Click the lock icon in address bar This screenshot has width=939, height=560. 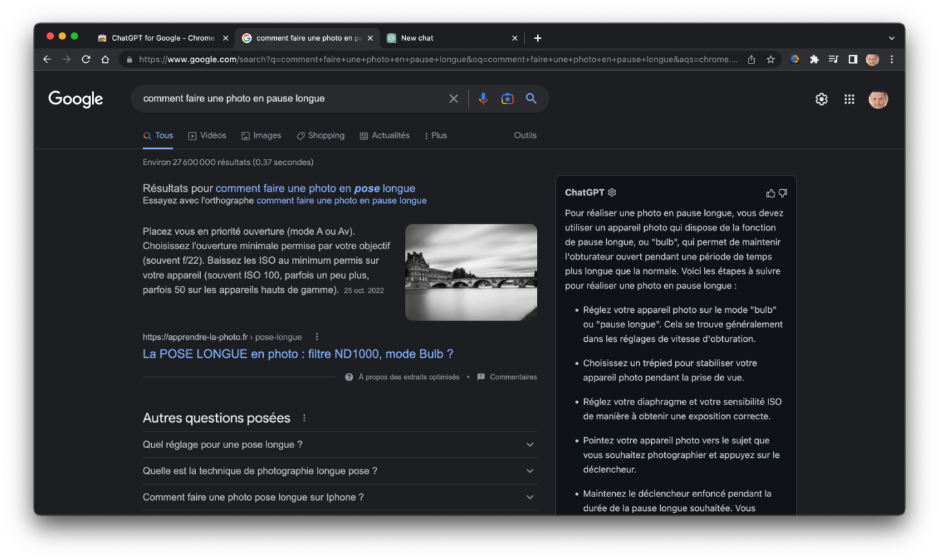(x=129, y=59)
